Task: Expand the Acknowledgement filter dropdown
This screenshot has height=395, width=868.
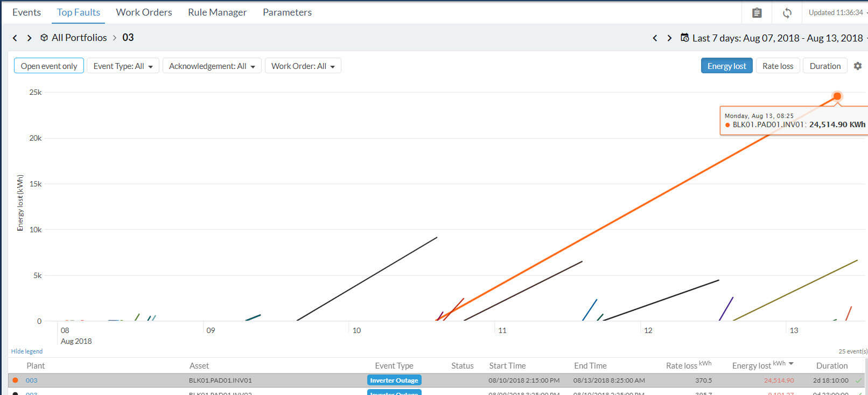Action: (212, 66)
